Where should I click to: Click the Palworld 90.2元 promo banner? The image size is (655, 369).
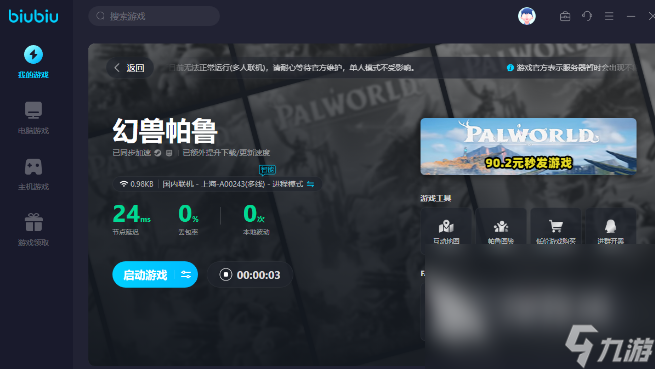(528, 147)
